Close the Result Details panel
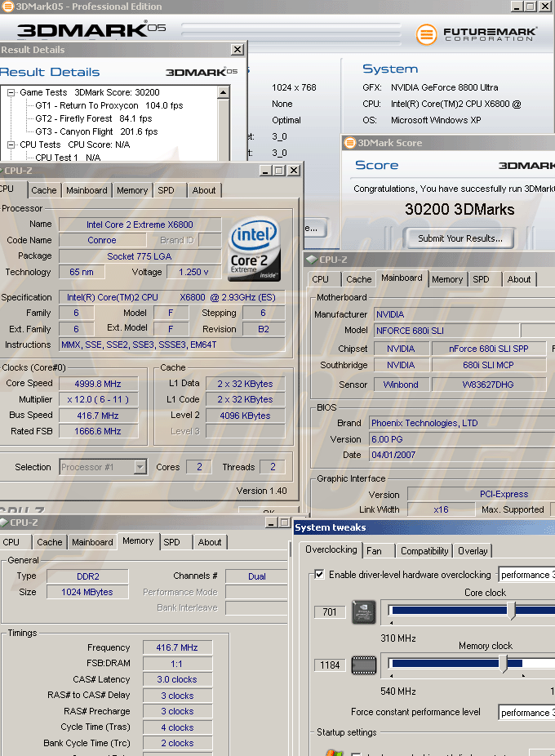This screenshot has height=756, width=555. (x=238, y=50)
